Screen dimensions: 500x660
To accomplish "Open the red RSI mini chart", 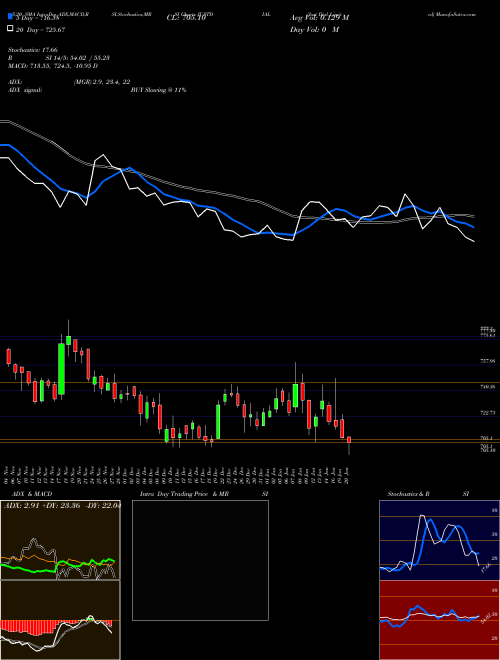I will click(439, 620).
